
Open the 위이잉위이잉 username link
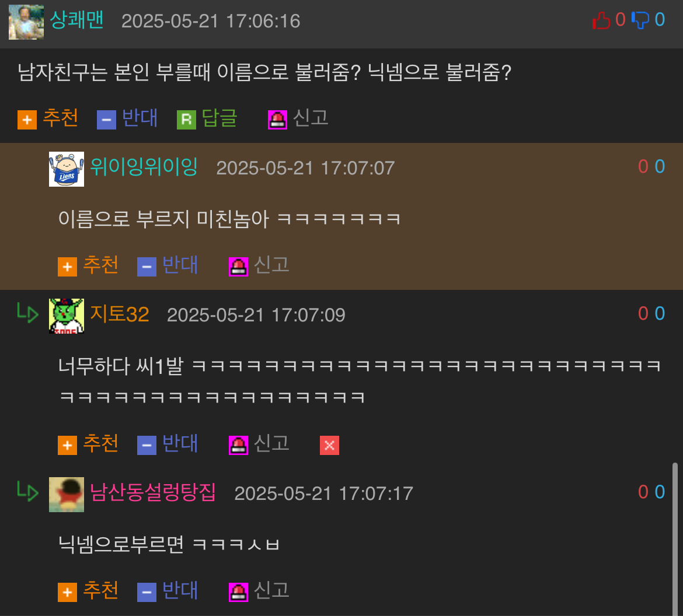point(144,167)
